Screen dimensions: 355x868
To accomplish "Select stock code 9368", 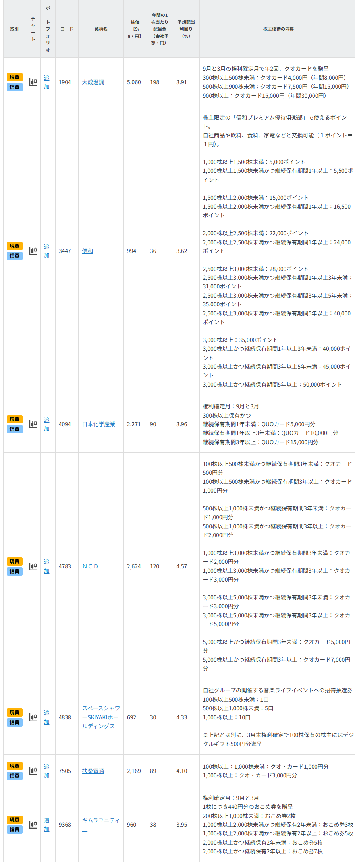I will (x=65, y=825).
